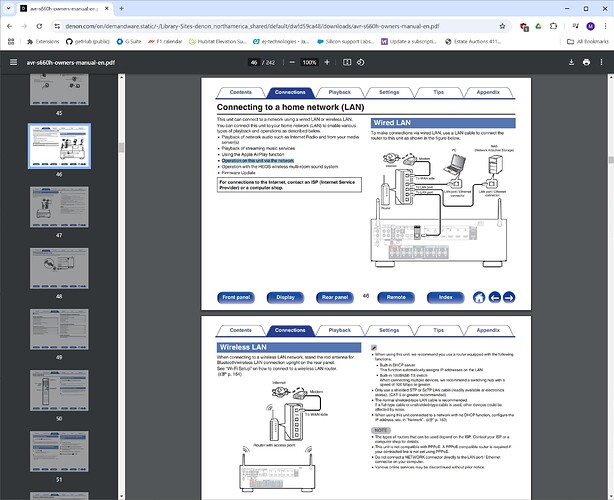Close the avr-s660h owners manual tab
The image size is (614, 500).
[x=107, y=8]
